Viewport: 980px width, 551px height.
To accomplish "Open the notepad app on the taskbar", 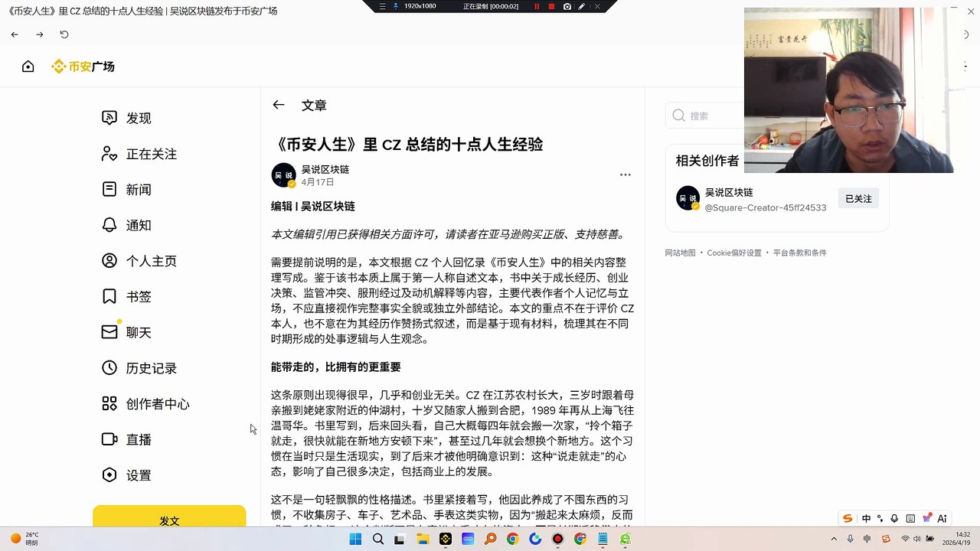I will pos(603,539).
